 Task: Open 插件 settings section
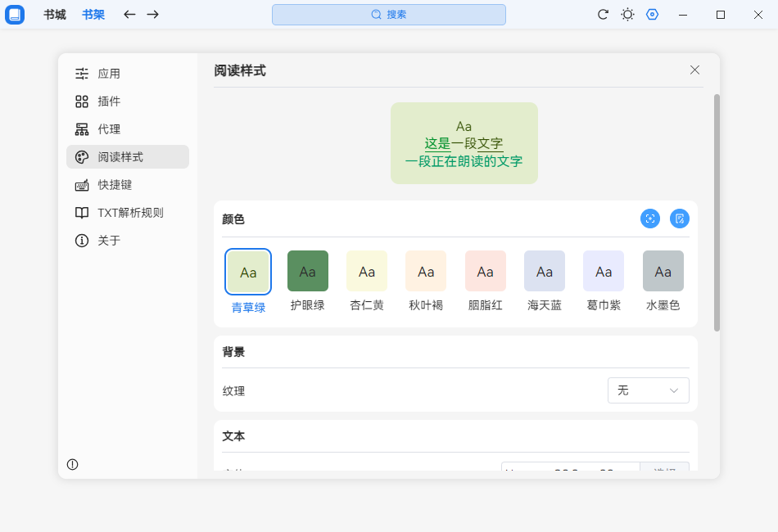[128, 101]
